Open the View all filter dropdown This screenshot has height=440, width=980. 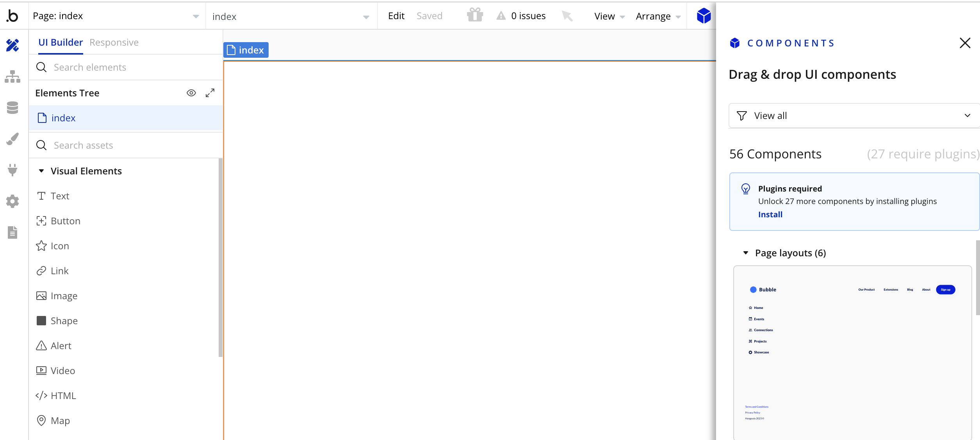click(x=853, y=116)
